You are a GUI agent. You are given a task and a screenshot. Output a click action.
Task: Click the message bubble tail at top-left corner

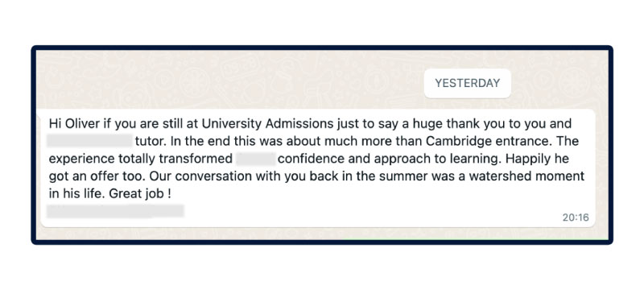[x=39, y=112]
